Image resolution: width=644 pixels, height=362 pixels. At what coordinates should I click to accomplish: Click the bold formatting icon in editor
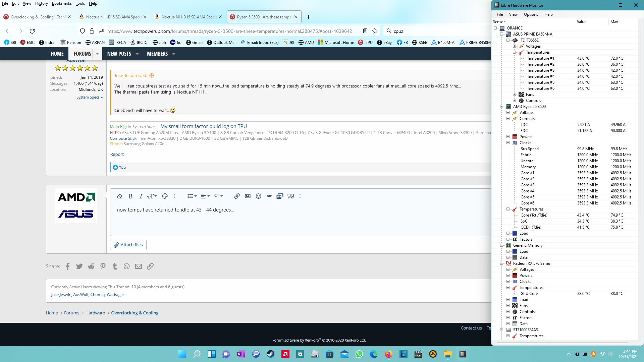point(130,196)
